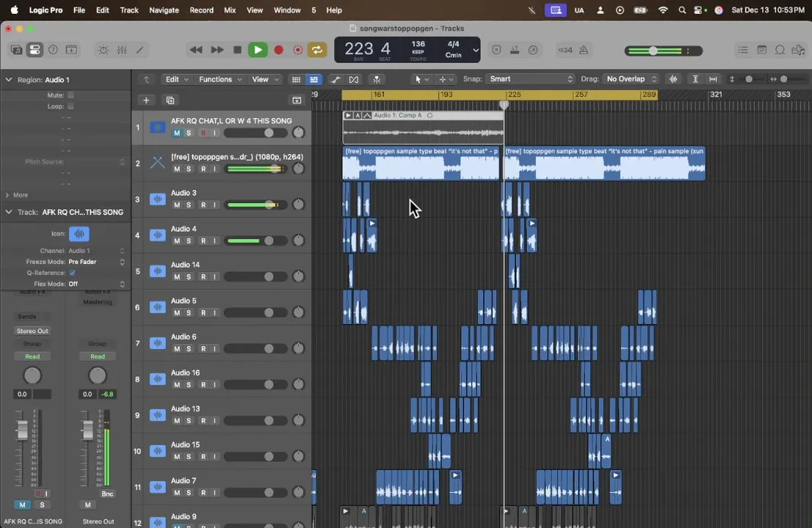Viewport: 812px width, 528px height.
Task: Open Spotlight search in the menu bar
Action: pyautogui.click(x=682, y=10)
